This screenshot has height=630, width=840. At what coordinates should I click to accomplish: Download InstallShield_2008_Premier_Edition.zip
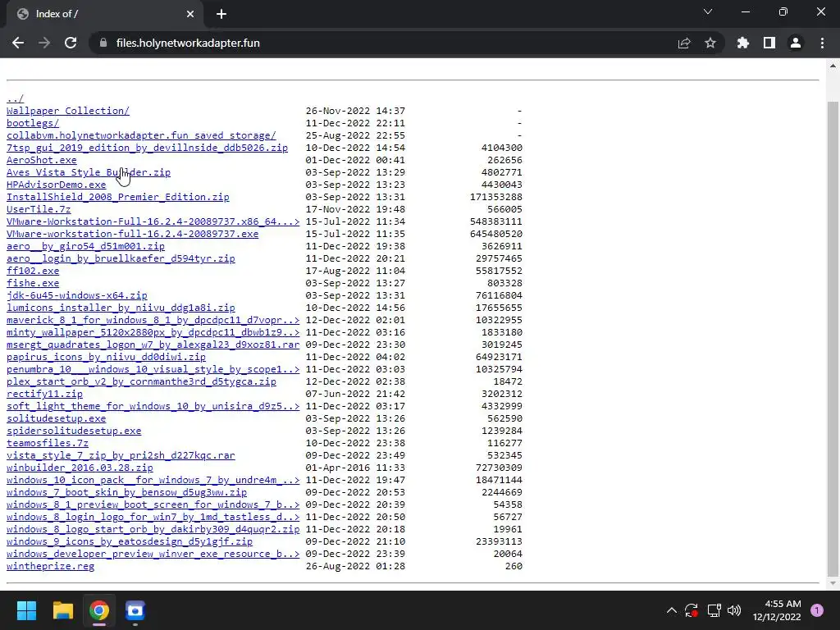click(118, 197)
